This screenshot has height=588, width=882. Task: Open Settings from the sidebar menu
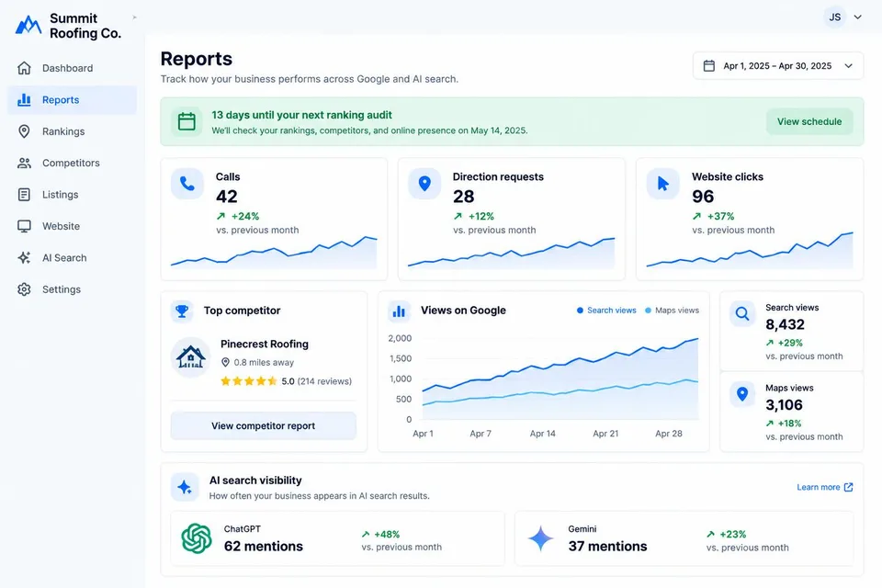coord(72,289)
